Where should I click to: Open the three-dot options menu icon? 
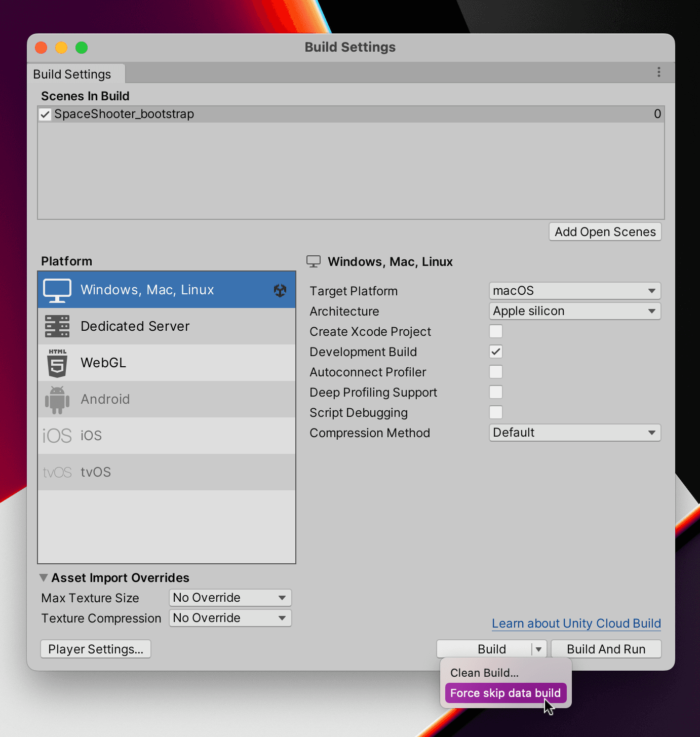click(658, 72)
